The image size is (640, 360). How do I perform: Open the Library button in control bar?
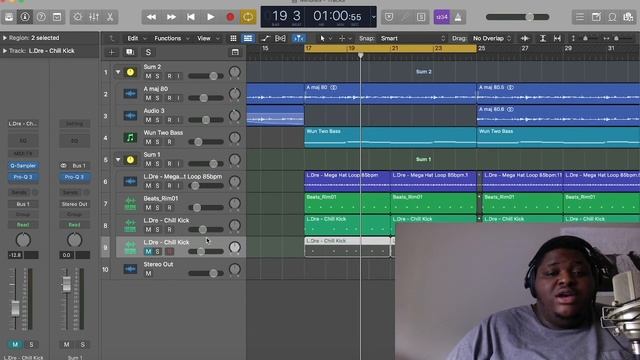pos(9,17)
